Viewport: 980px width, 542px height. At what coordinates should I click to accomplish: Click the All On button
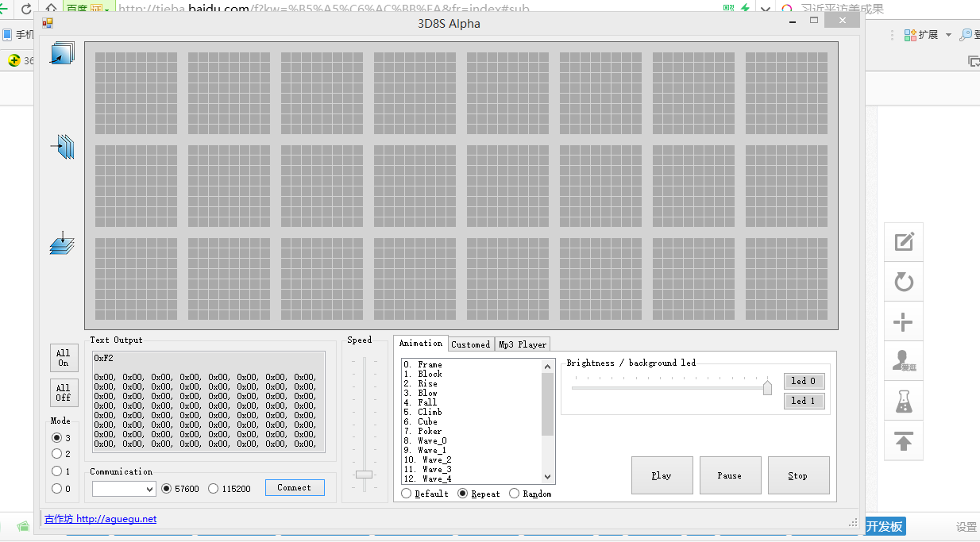pyautogui.click(x=64, y=358)
